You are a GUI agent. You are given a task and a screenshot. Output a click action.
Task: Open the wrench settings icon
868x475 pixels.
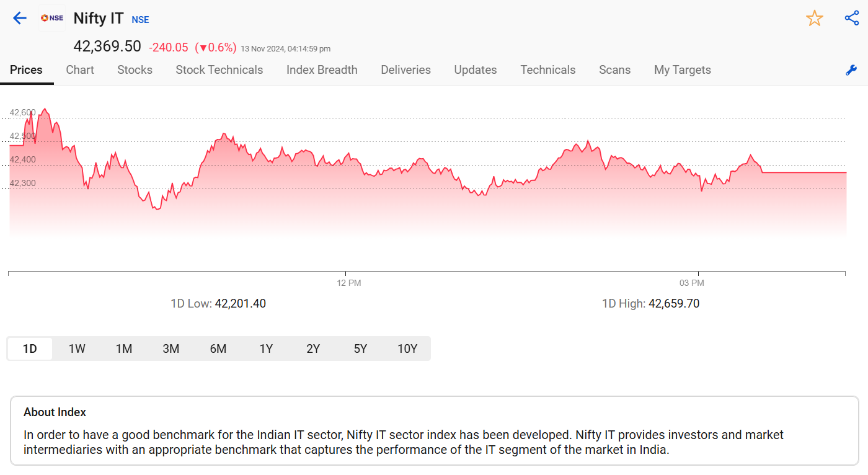point(851,70)
